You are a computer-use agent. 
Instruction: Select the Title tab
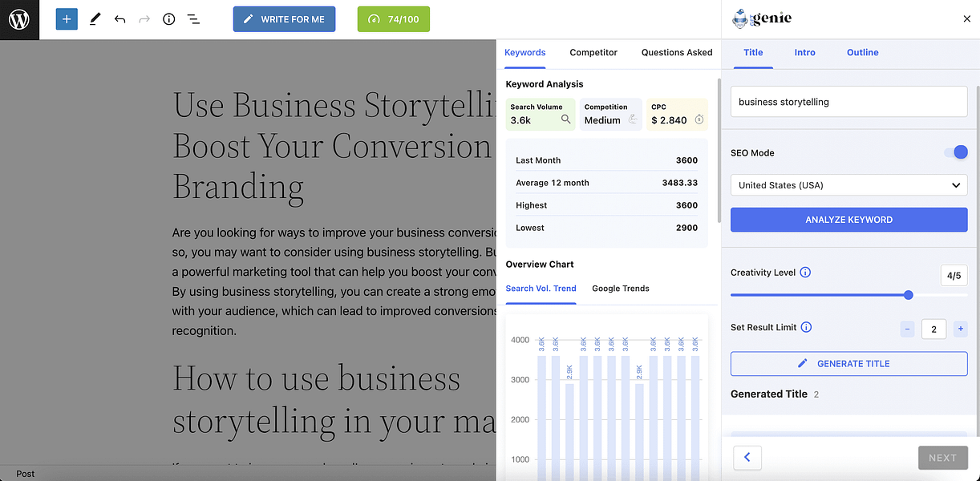753,52
